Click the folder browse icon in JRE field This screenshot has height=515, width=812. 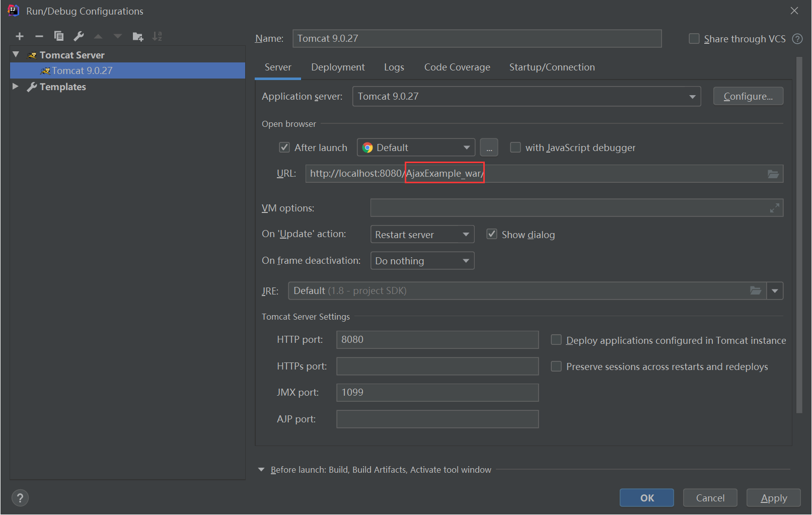pos(756,290)
